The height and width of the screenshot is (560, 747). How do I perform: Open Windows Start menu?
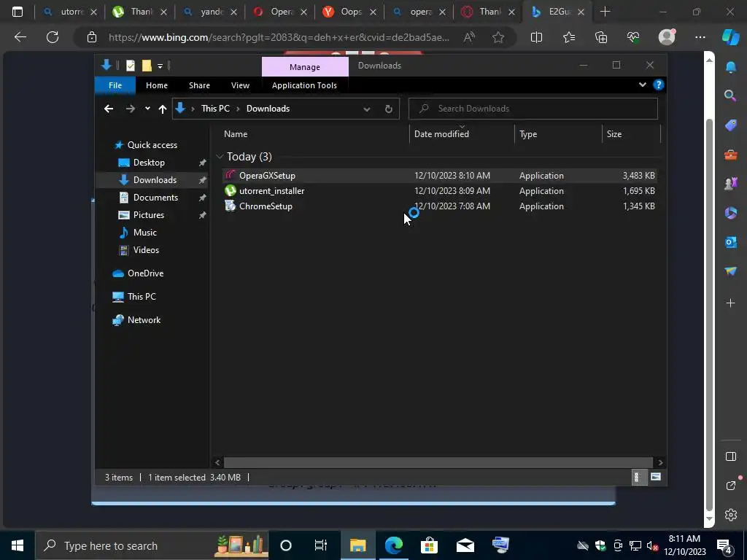pos(18,545)
